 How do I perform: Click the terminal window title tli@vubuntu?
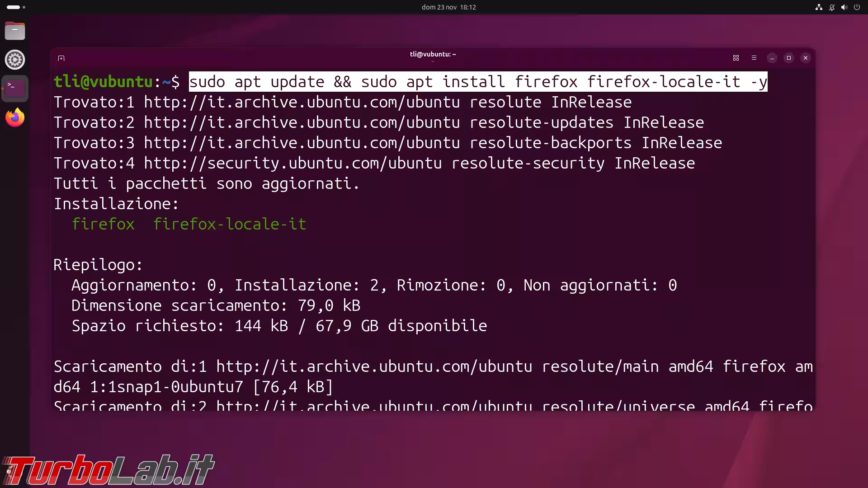pos(433,54)
